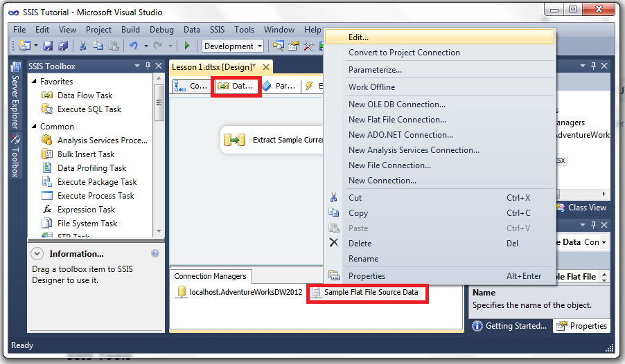Collapse the Information section chevron
The height and width of the screenshot is (364, 625).
point(37,254)
